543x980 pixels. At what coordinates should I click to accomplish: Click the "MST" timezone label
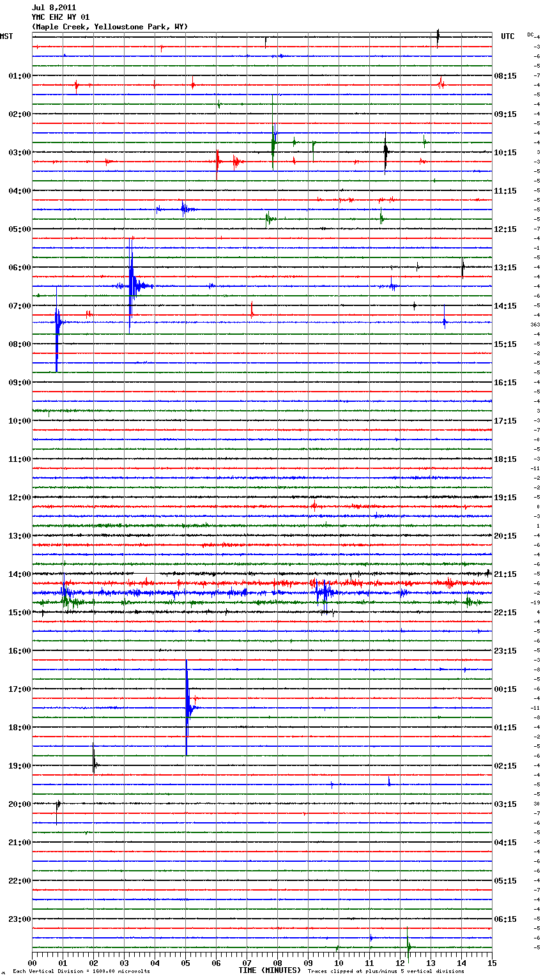[6, 36]
